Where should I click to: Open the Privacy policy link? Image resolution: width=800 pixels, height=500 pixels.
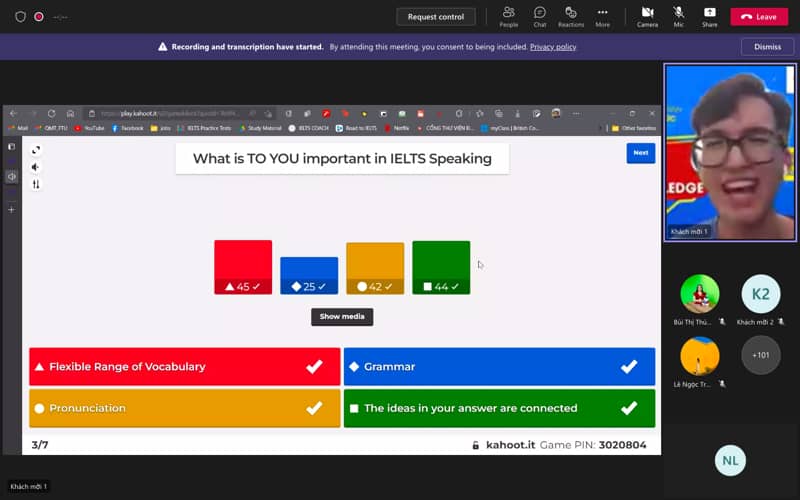(553, 47)
